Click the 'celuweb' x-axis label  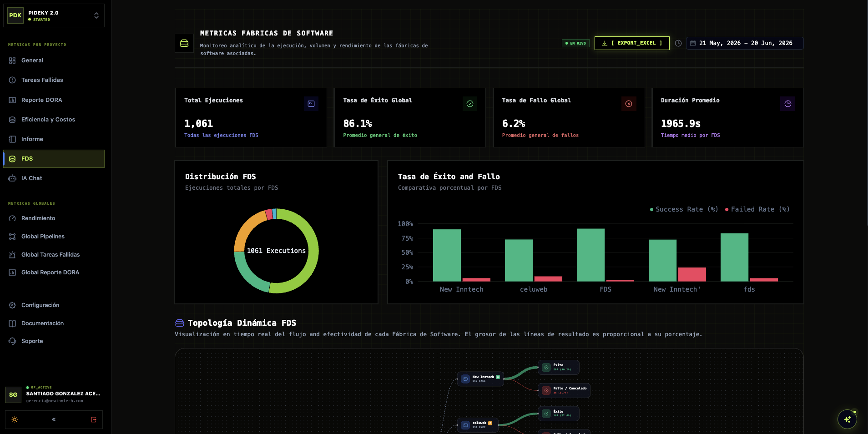pos(534,289)
